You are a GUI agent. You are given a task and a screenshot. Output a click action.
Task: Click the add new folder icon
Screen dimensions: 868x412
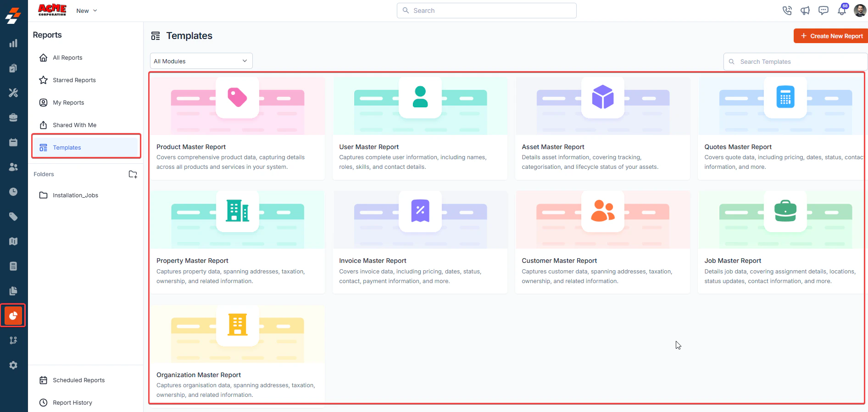coord(133,174)
